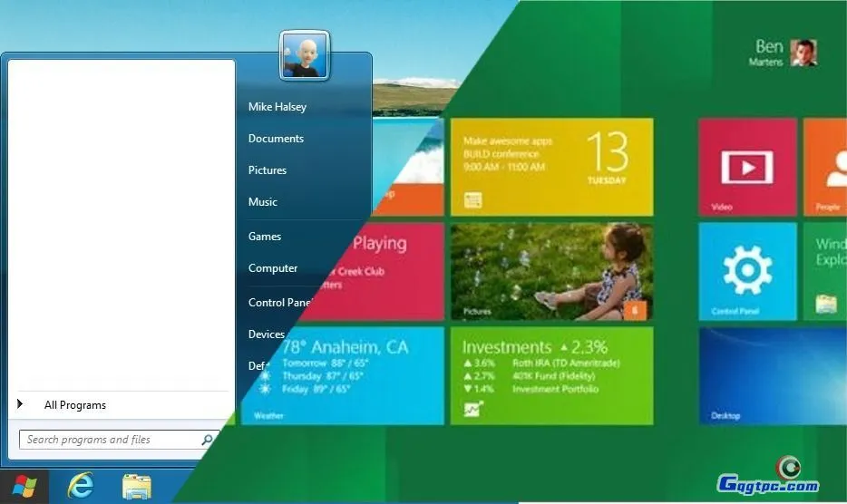847x504 pixels.
Task: Open the Control Panel gear tile
Action: 747,271
